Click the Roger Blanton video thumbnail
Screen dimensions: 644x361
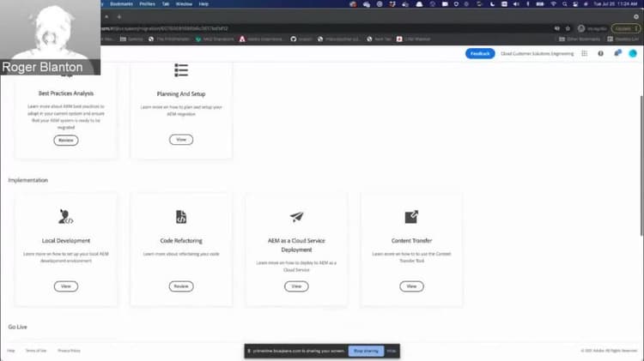tap(50, 38)
